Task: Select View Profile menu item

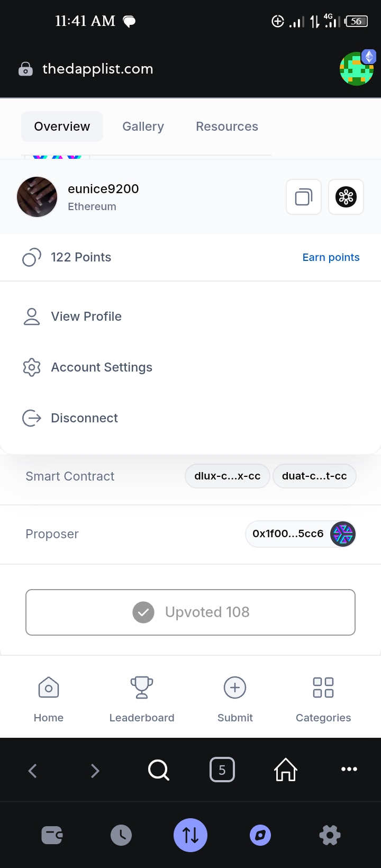Action: [190, 317]
